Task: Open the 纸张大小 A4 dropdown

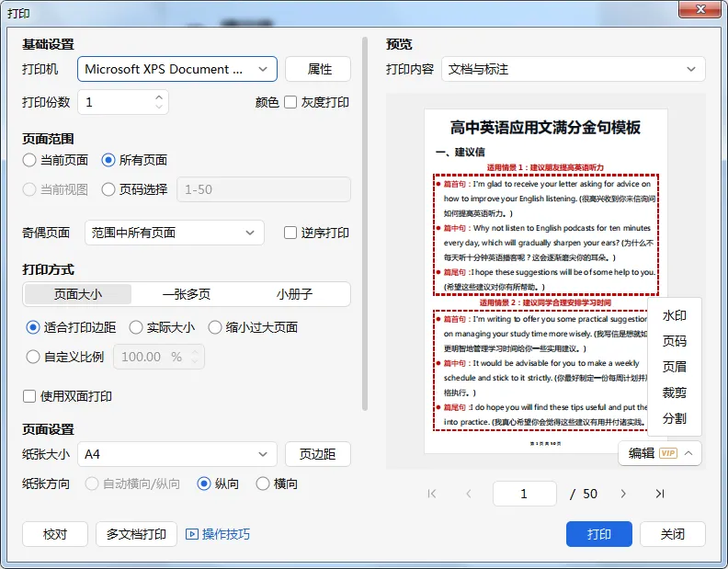Action: click(177, 454)
